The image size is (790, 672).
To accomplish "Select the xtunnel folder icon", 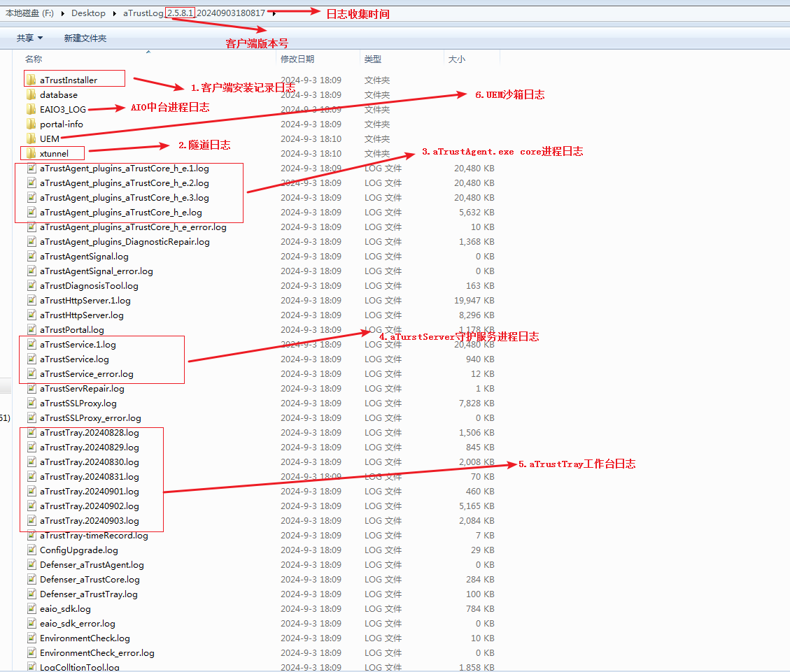I will [x=31, y=153].
